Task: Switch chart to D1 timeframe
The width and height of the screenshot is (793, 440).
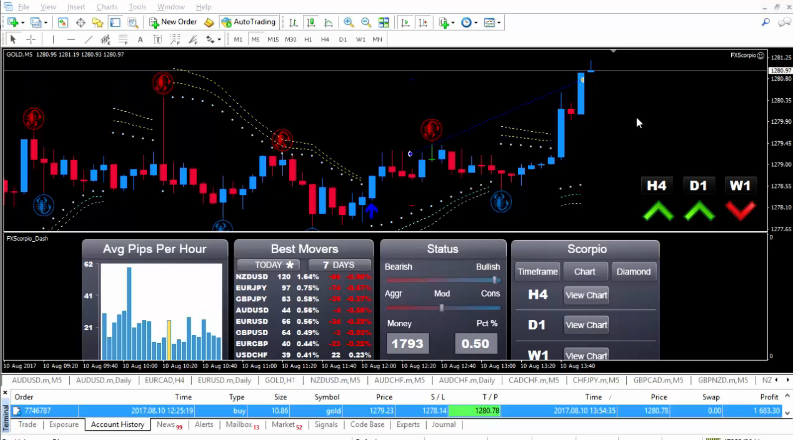Action: (x=343, y=39)
